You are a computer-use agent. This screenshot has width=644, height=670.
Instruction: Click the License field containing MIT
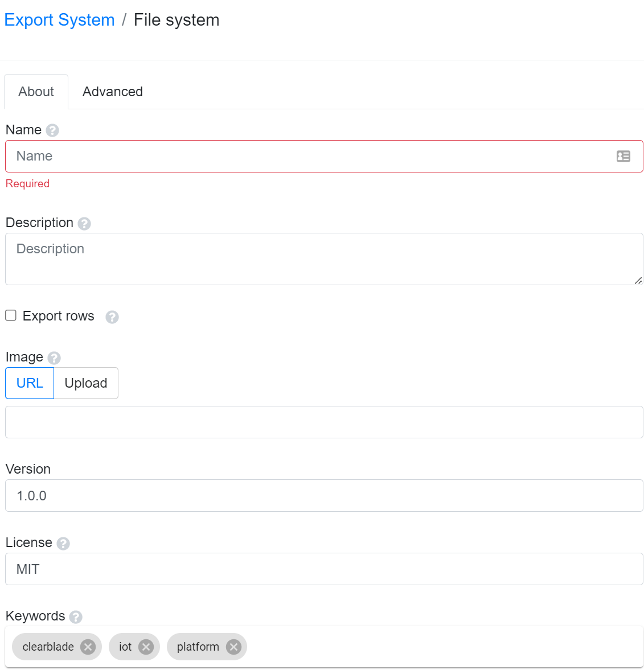[323, 569]
